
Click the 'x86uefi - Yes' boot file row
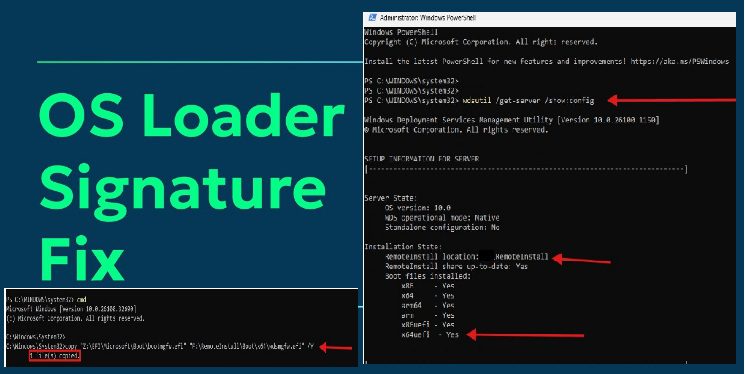coord(428,325)
